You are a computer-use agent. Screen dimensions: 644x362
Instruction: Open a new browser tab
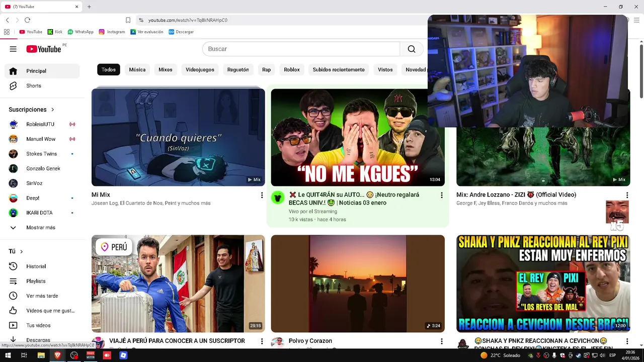point(89,7)
